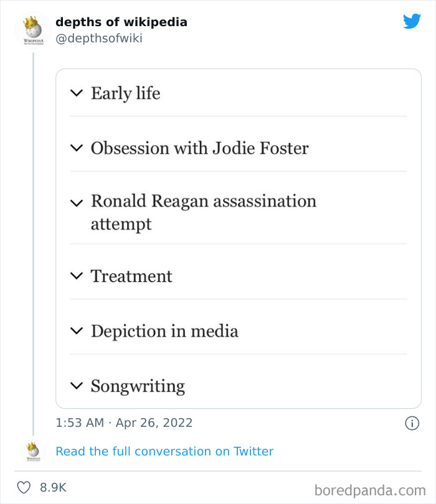This screenshot has width=436, height=504.
Task: Select the Songwriting heading text
Action: pyautogui.click(x=138, y=386)
